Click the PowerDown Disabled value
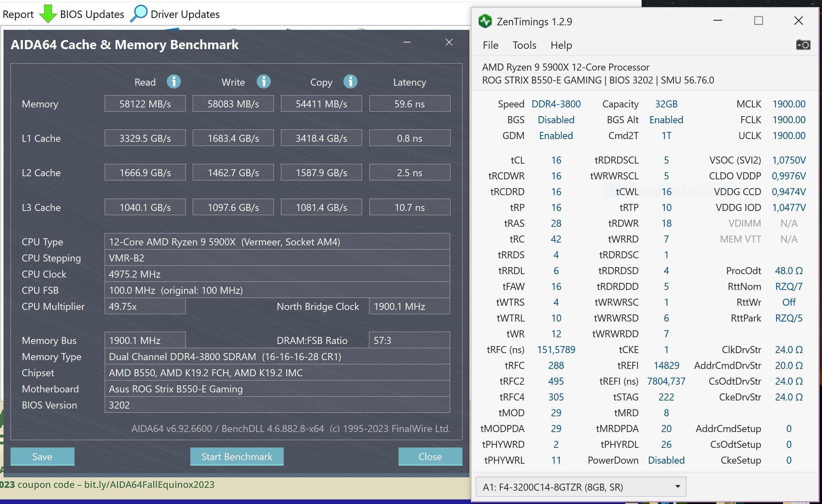Image resolution: width=822 pixels, height=504 pixels. coord(666,460)
